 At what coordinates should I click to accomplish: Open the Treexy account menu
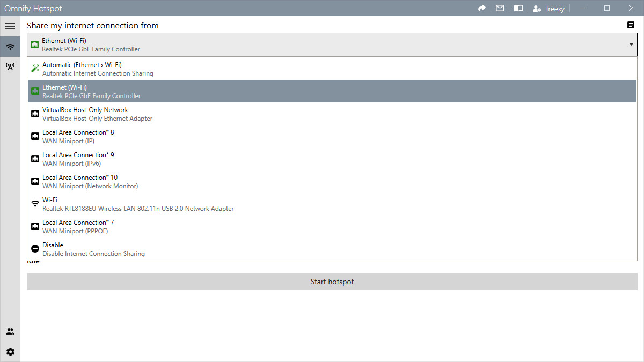tap(548, 8)
